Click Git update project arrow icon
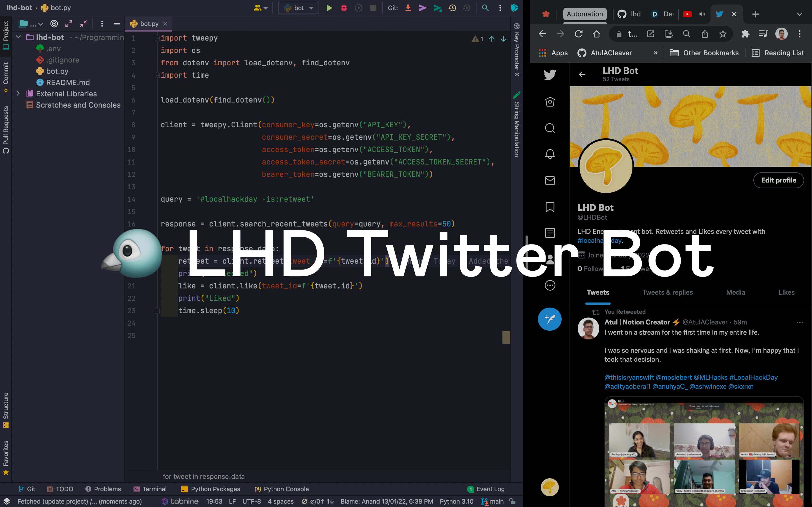 click(408, 8)
